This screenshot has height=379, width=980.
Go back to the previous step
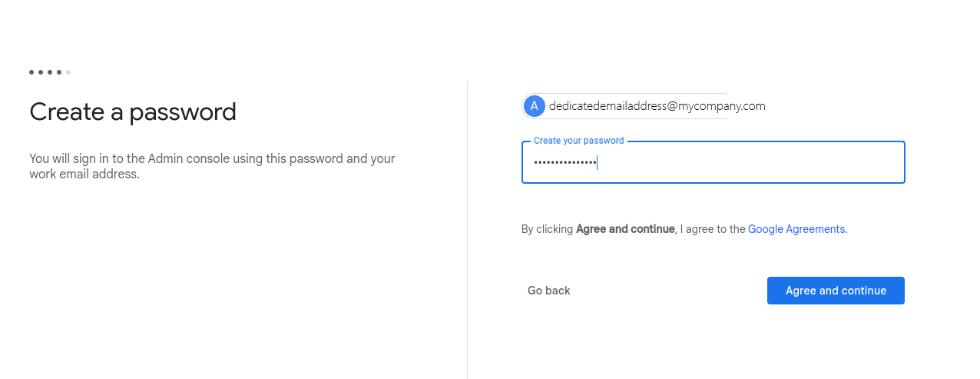click(x=549, y=291)
